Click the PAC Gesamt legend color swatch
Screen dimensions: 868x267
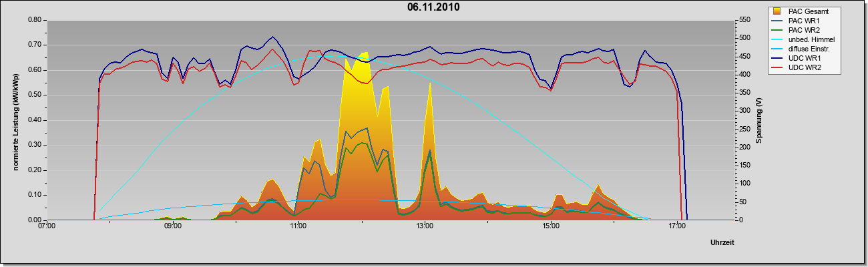(777, 11)
